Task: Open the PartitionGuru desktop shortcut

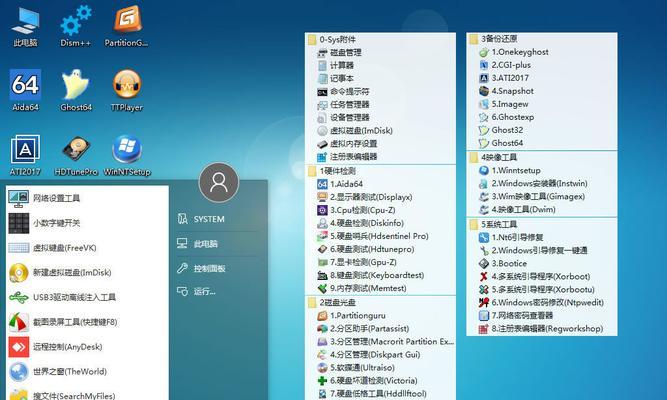Action: [126, 26]
